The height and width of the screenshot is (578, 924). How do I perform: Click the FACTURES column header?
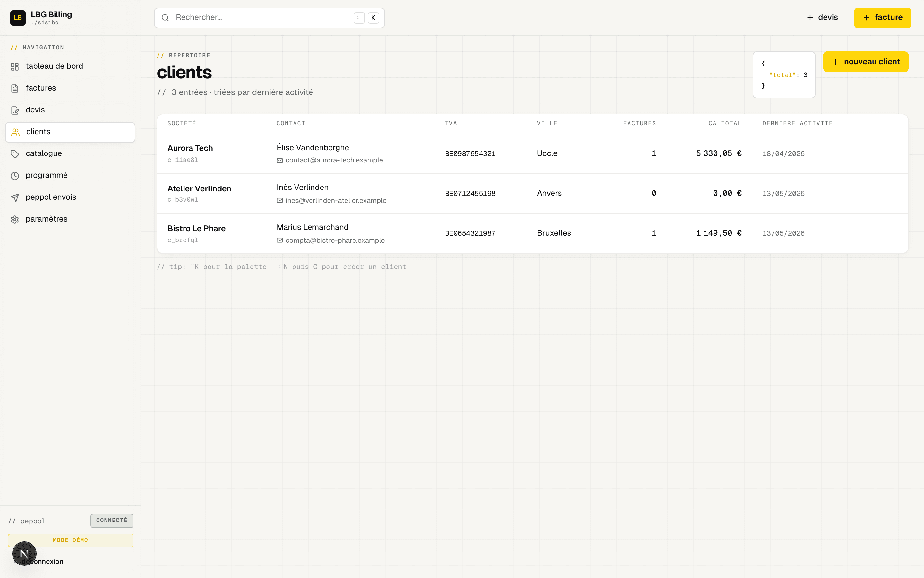click(x=639, y=123)
